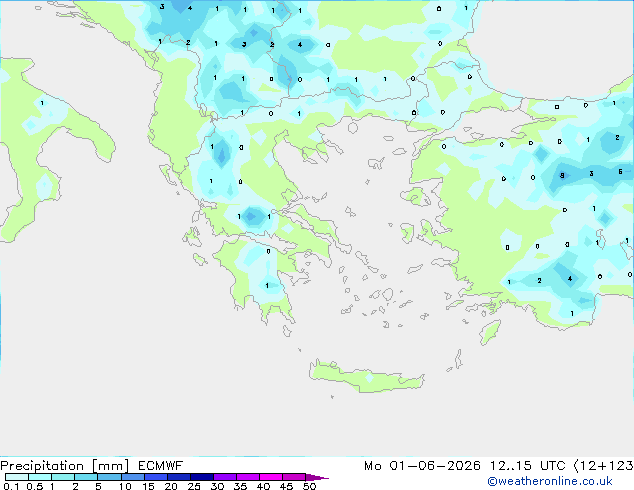Pick the 10–15 mm legend color swatch
The width and height of the screenshot is (634, 490).
pos(132,477)
